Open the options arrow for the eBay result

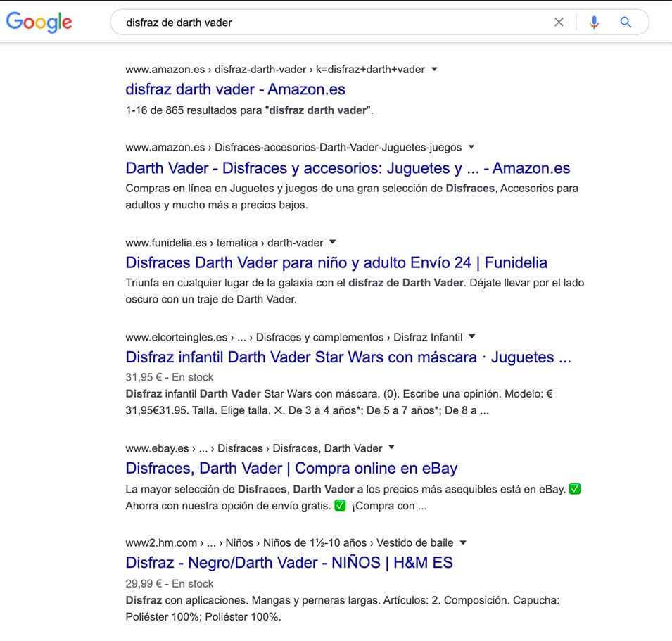click(391, 448)
